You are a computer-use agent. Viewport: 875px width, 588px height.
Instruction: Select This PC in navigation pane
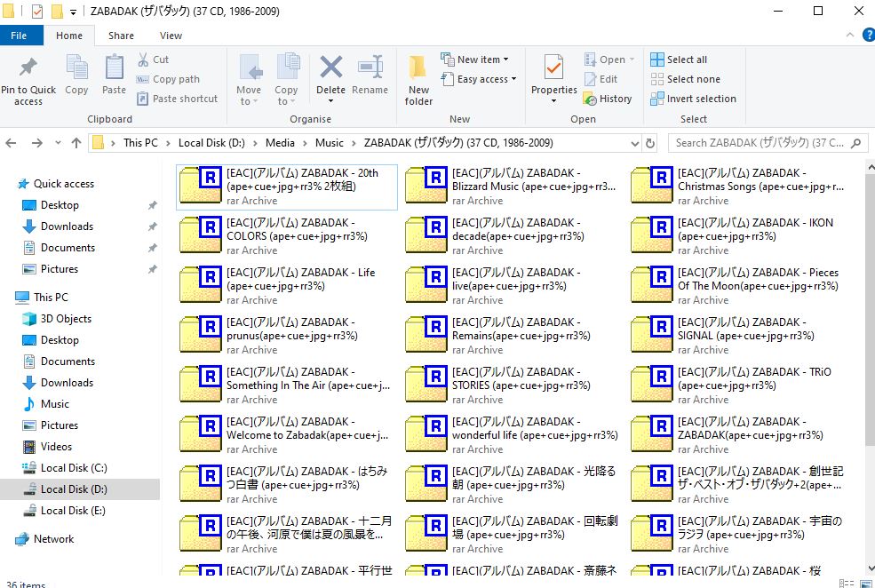tap(51, 298)
